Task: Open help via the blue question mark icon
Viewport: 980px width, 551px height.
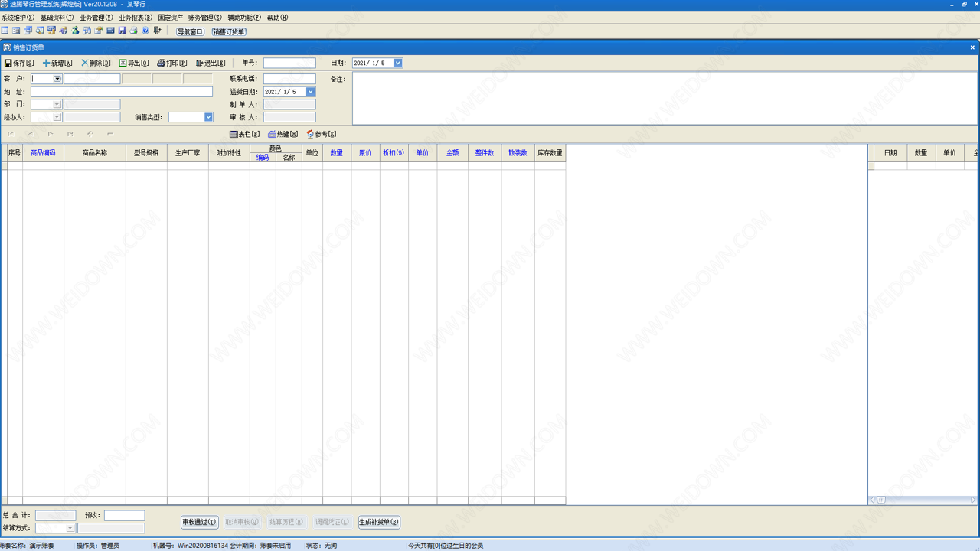Action: (x=145, y=31)
